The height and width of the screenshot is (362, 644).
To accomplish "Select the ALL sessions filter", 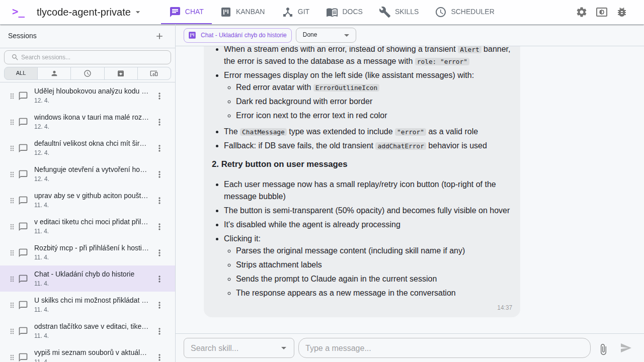I will click(x=21, y=73).
